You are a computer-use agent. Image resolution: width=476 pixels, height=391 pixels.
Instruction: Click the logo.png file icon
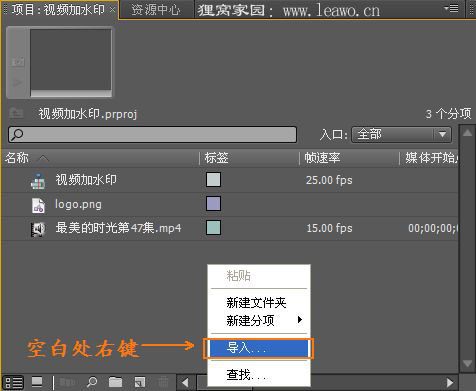point(38,205)
